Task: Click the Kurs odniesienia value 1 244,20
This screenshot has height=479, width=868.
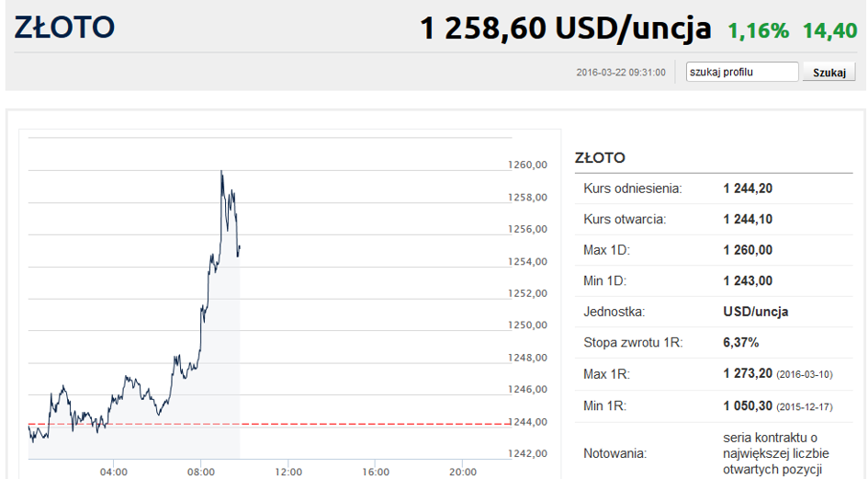Action: click(x=748, y=188)
